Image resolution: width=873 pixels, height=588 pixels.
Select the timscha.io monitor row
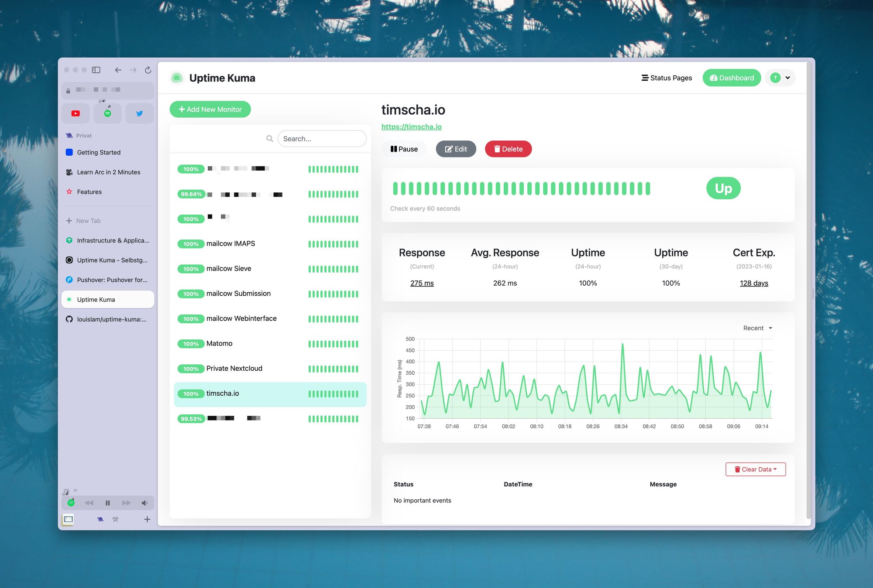point(270,394)
